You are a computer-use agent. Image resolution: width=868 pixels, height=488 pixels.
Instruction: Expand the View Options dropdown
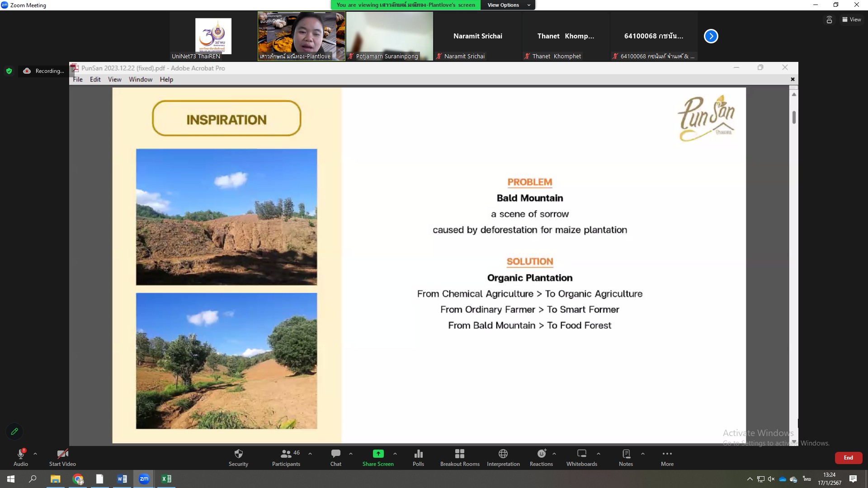[509, 5]
